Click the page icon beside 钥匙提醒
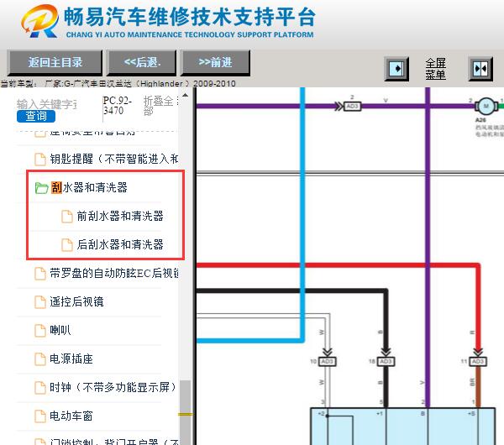 pos(40,159)
